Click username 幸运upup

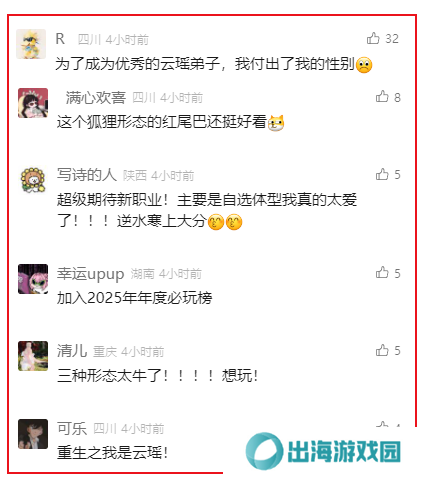[90, 274]
